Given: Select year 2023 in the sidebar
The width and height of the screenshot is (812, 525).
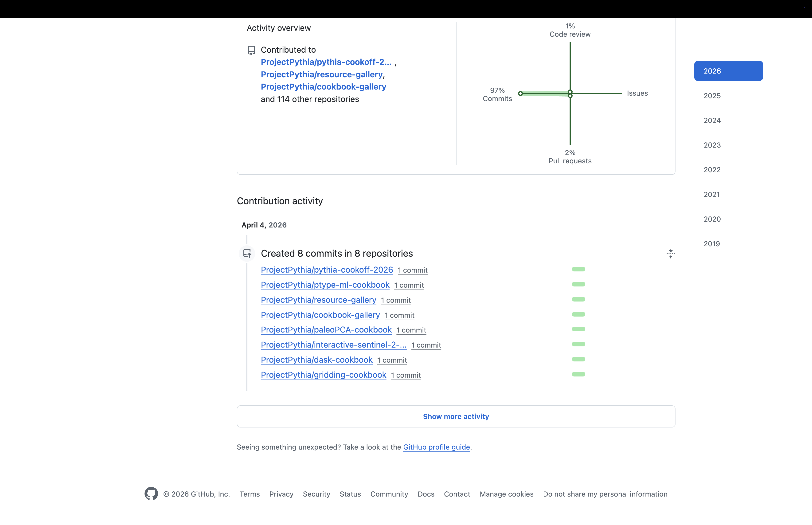Looking at the screenshot, I should coord(728,145).
